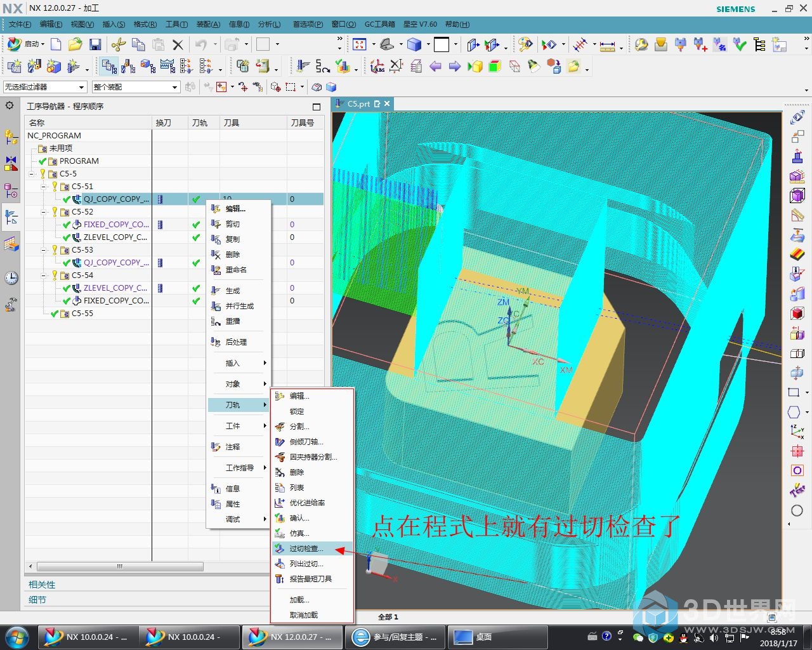Click the 桌面 taskbar button

click(x=498, y=637)
